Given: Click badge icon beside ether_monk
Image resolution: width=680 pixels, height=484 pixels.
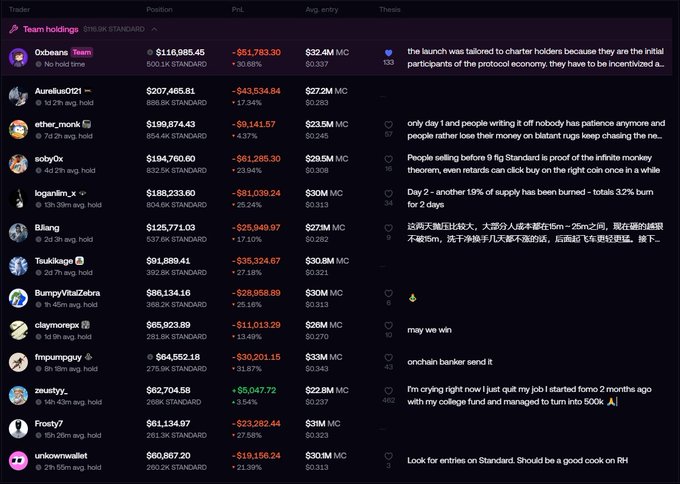Looking at the screenshot, I should (x=86, y=124).
